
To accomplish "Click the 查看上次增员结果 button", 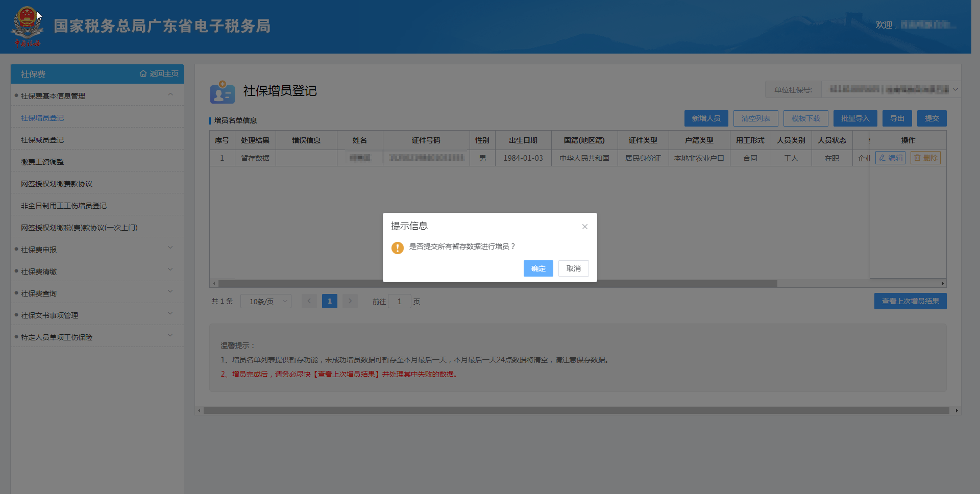I will point(910,302).
